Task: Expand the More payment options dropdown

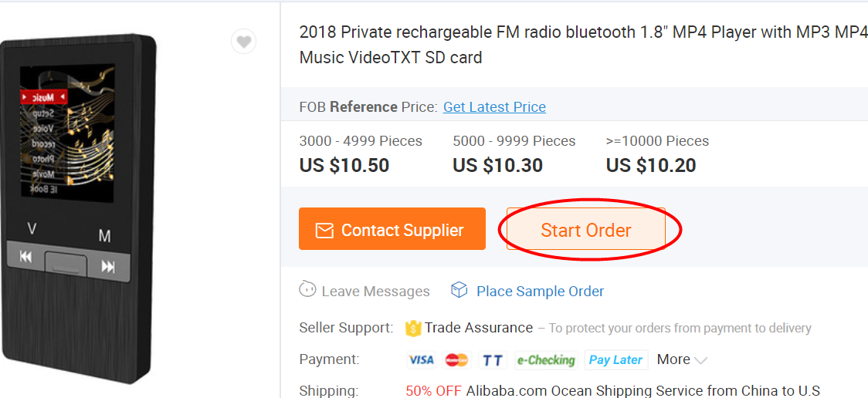Action: [x=682, y=359]
